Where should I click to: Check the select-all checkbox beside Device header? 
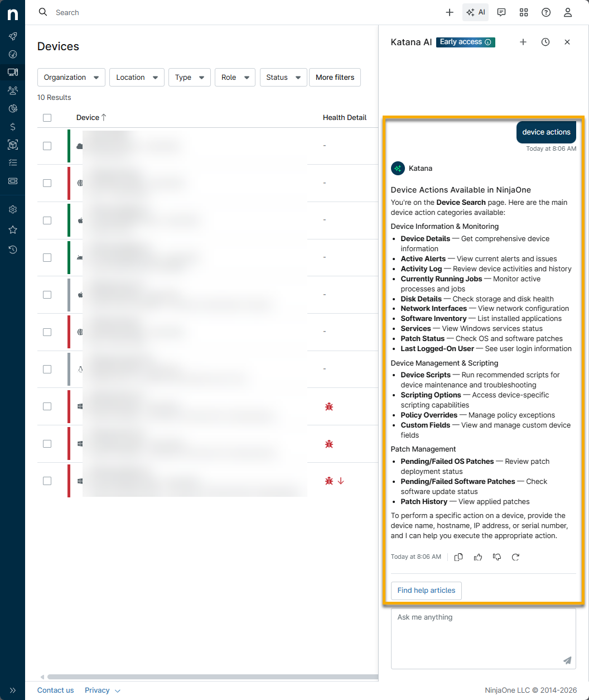[x=47, y=118]
